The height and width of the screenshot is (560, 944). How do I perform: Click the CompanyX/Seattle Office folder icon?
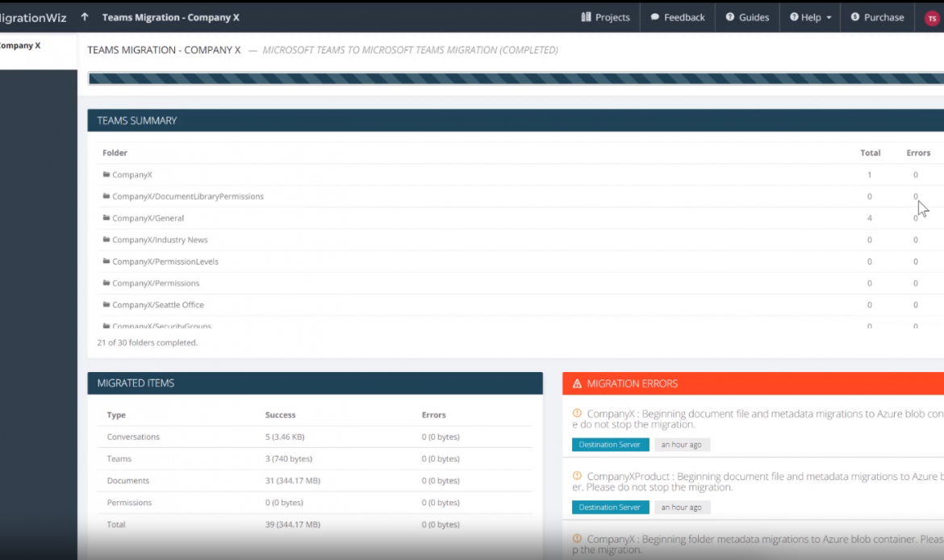click(x=106, y=305)
